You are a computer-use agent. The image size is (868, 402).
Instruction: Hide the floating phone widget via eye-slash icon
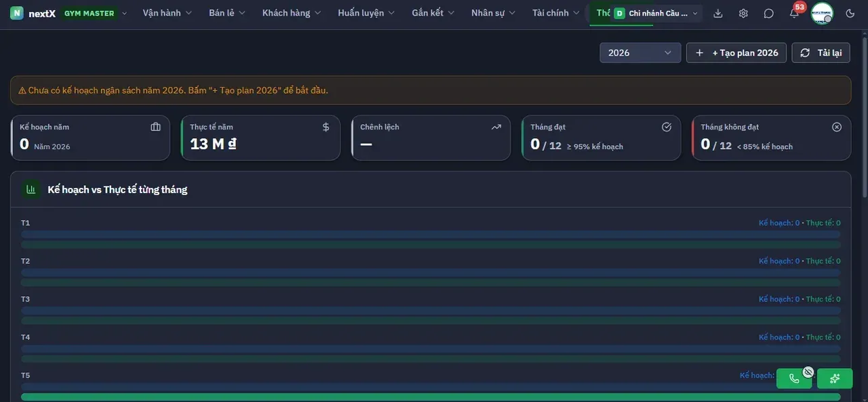point(808,371)
